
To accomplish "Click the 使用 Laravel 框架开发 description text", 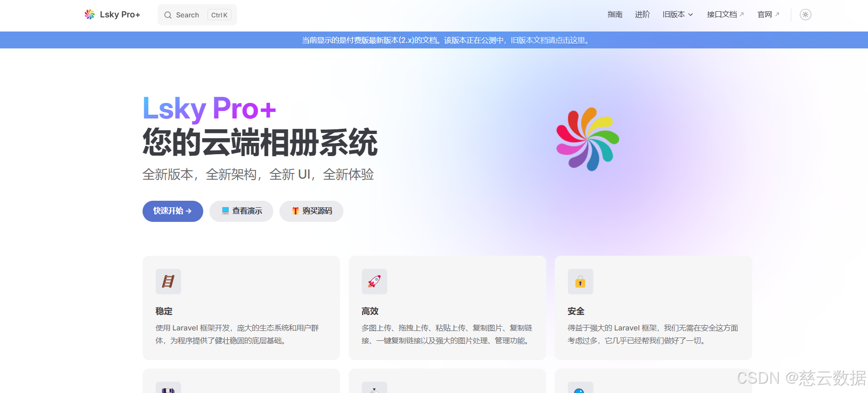I will 237,334.
